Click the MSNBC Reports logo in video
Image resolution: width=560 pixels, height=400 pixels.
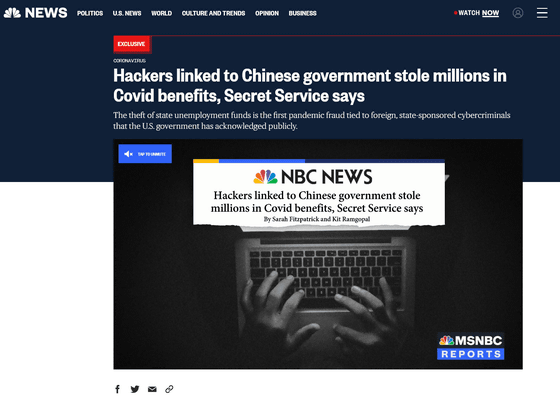(471, 346)
